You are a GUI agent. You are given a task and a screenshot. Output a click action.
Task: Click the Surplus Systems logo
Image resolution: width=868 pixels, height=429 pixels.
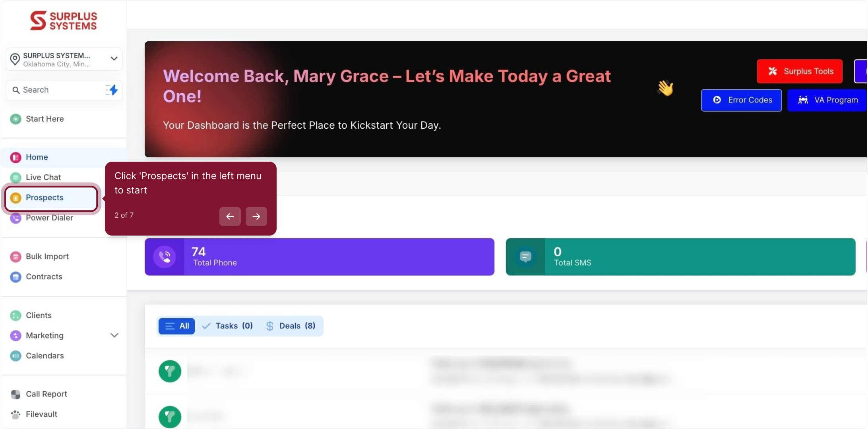64,21
